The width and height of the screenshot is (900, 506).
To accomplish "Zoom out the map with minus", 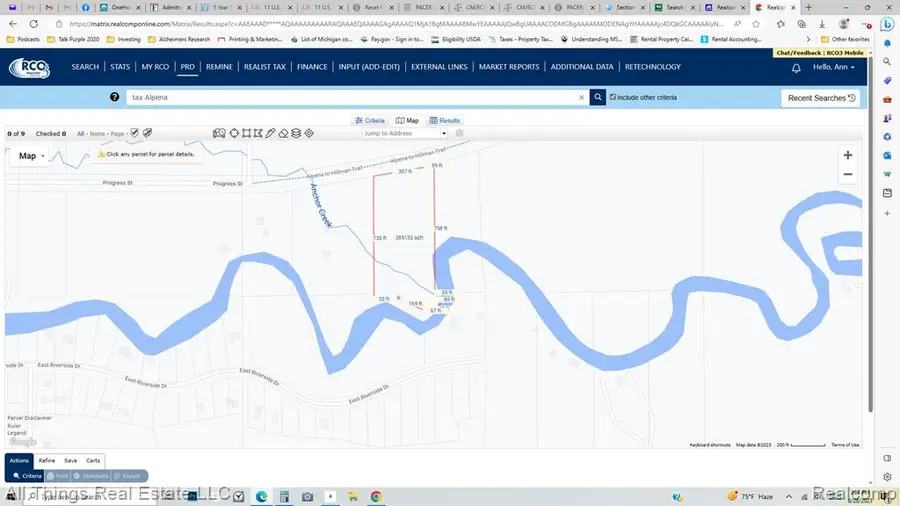I will pyautogui.click(x=848, y=174).
